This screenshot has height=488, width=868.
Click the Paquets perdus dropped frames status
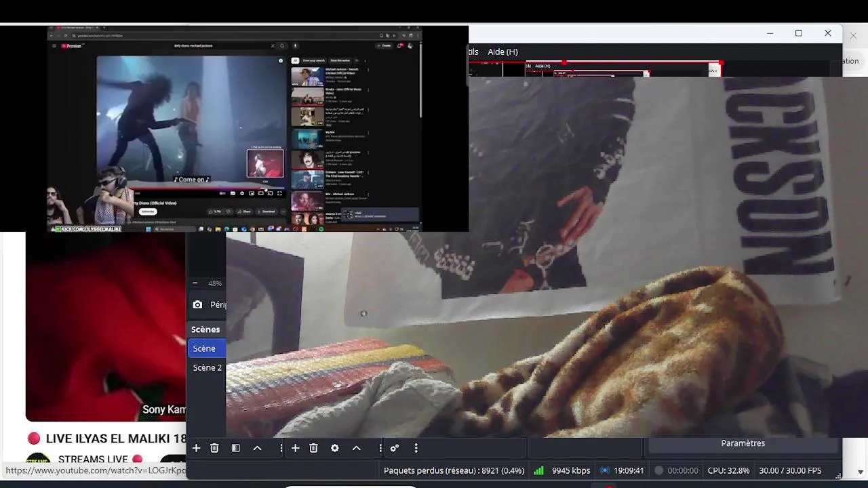[454, 470]
